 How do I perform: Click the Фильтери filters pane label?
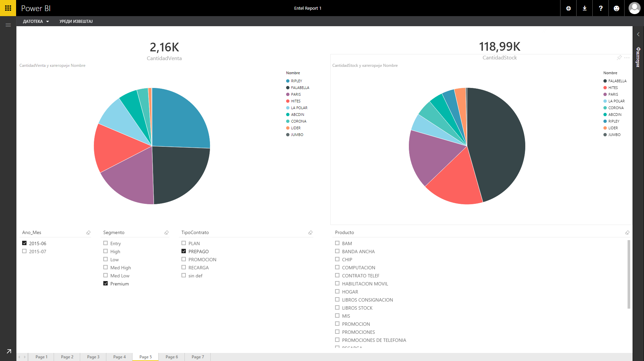pyautogui.click(x=638, y=57)
